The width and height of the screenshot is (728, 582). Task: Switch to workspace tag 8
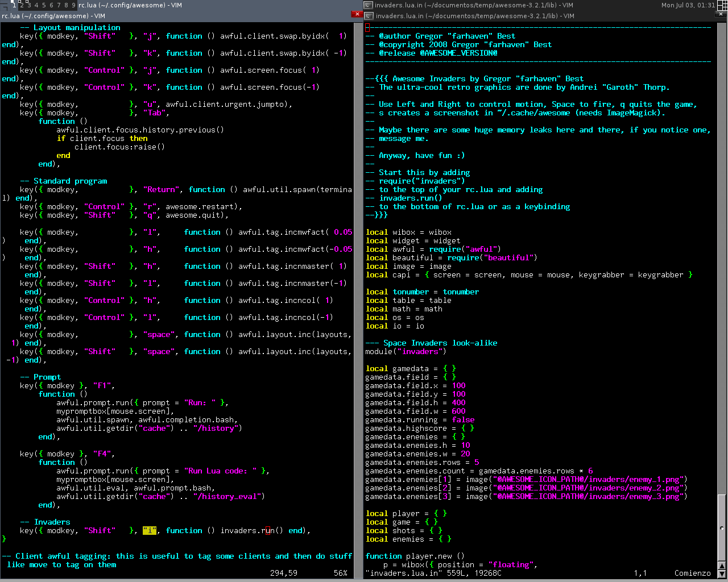(x=66, y=5)
